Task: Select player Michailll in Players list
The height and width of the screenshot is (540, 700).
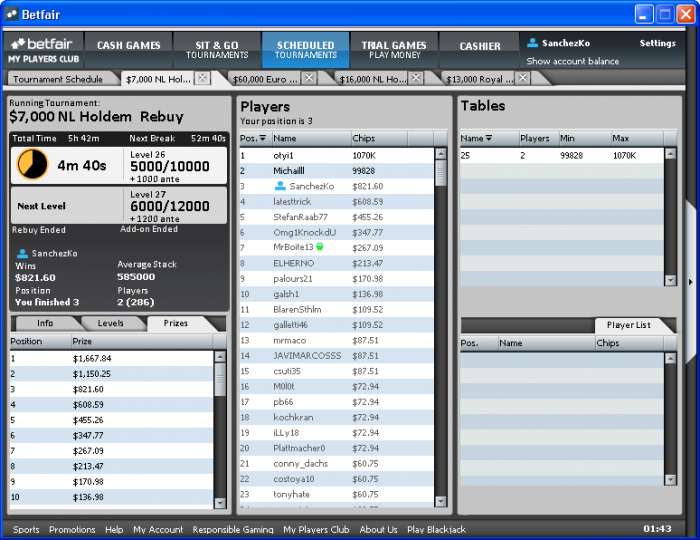Action: tap(337, 170)
